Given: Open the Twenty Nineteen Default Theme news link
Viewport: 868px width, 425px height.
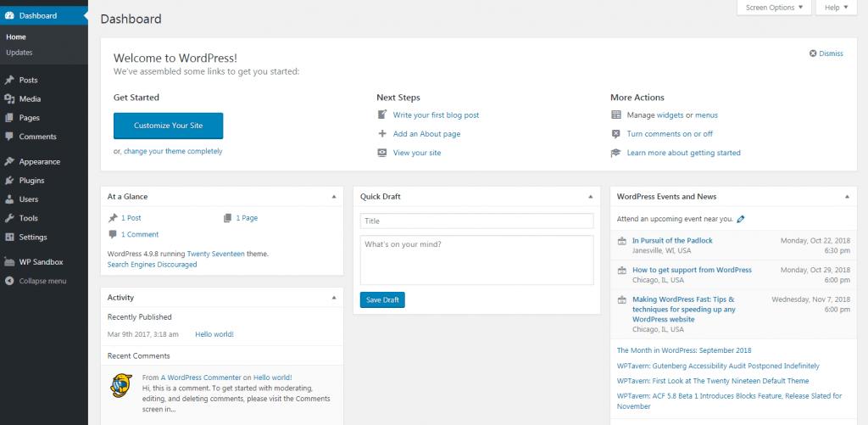Looking at the screenshot, I should (x=713, y=381).
